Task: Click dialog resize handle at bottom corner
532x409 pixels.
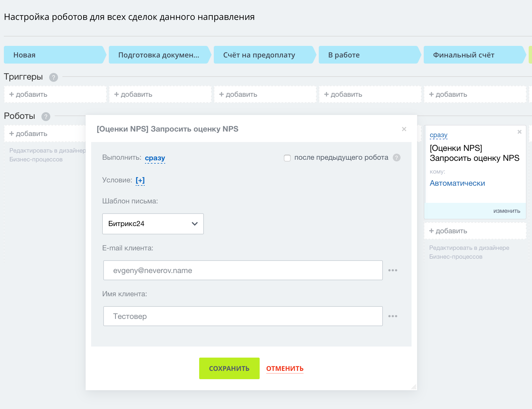Action: point(414,387)
